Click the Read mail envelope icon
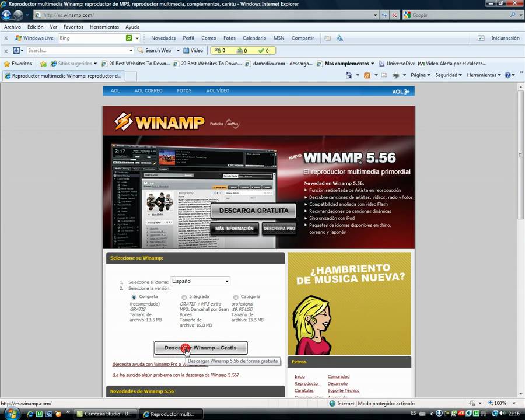 pyautogui.click(x=384, y=75)
